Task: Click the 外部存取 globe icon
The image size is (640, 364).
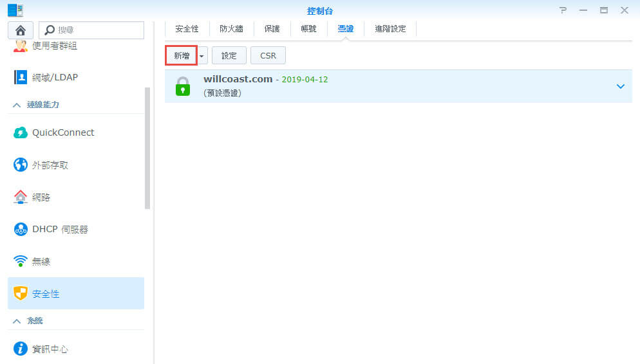Action: (21, 165)
